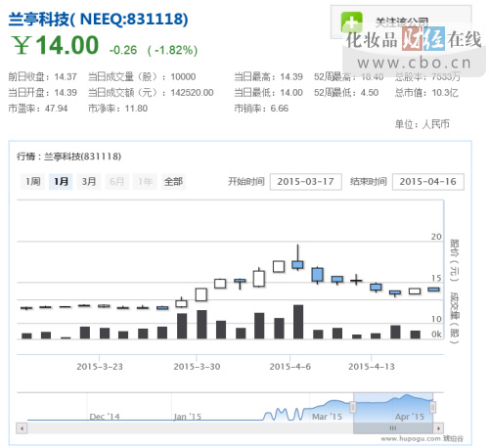Switch chart to 3月 range
This screenshot has width=489, height=448.
(89, 181)
